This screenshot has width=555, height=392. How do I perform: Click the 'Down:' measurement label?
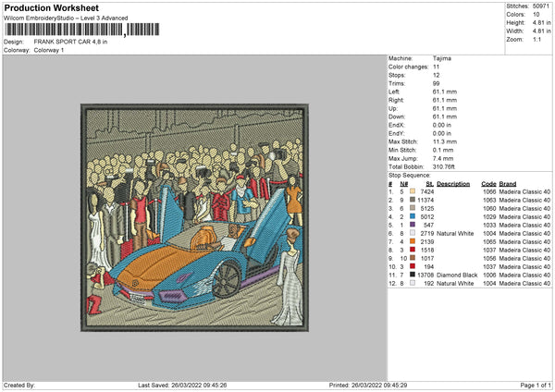pos(397,116)
